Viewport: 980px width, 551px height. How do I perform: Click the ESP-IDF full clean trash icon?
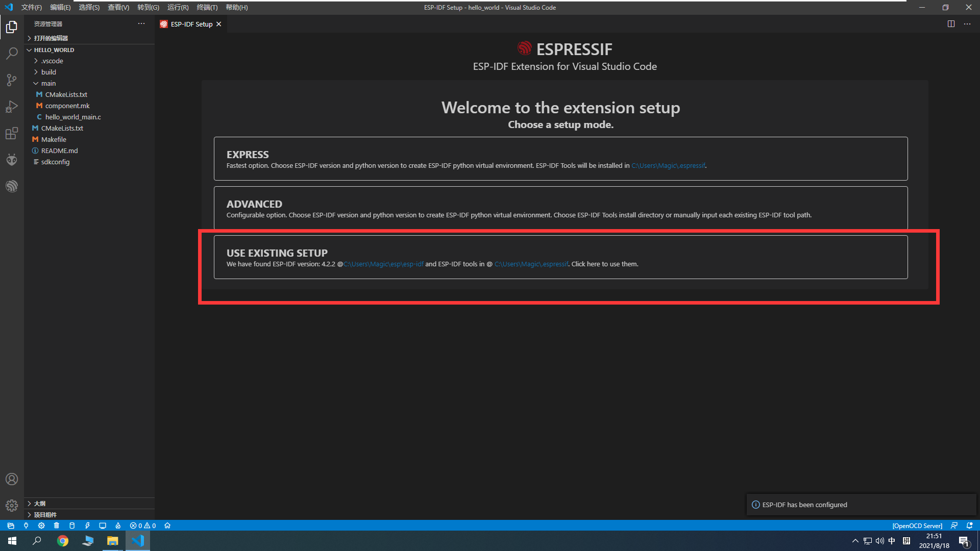(x=57, y=525)
